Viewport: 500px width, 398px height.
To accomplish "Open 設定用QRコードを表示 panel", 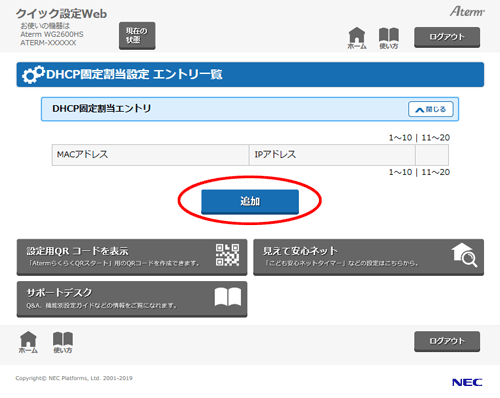I will 132,257.
